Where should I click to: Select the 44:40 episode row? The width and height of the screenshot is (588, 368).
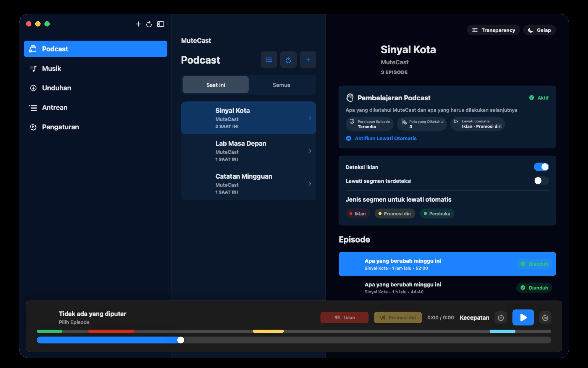447,288
